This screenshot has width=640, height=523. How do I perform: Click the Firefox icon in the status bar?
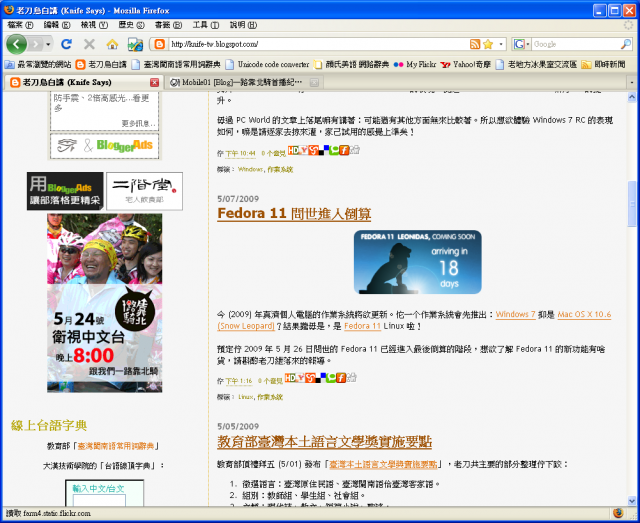point(618,513)
